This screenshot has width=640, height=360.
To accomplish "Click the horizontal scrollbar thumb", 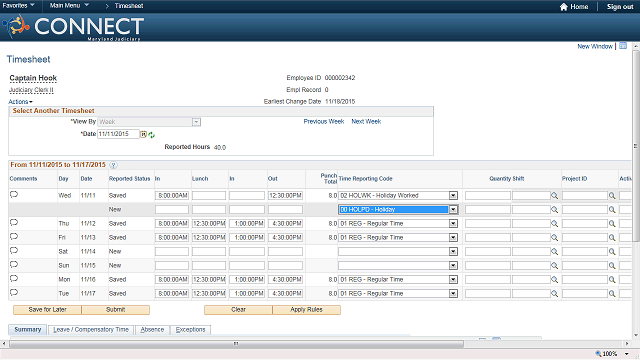I will click(x=236, y=344).
